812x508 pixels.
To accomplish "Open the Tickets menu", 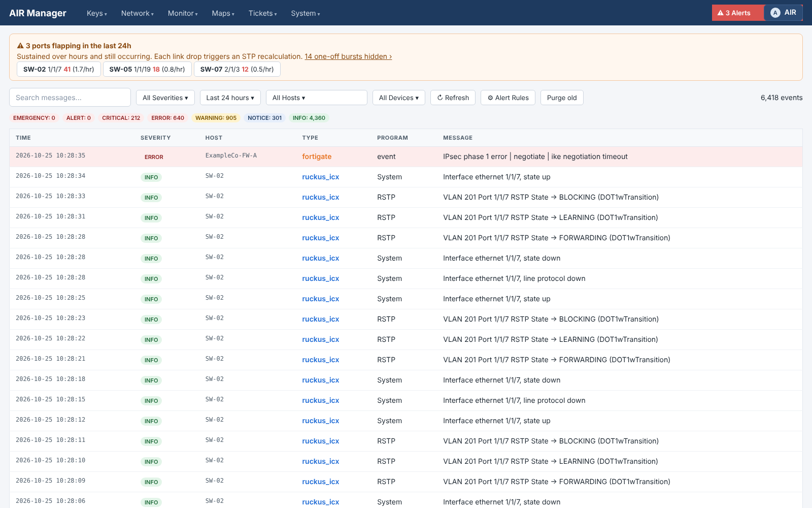I will (263, 13).
